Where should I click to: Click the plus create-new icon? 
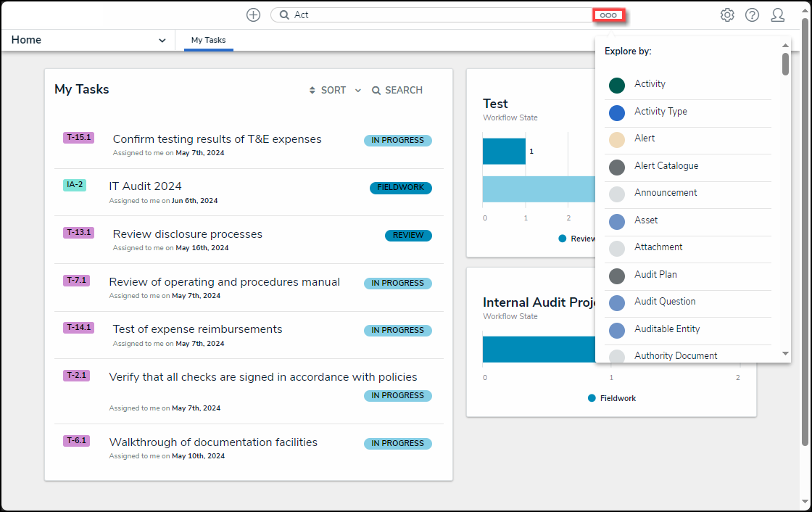pyautogui.click(x=253, y=15)
